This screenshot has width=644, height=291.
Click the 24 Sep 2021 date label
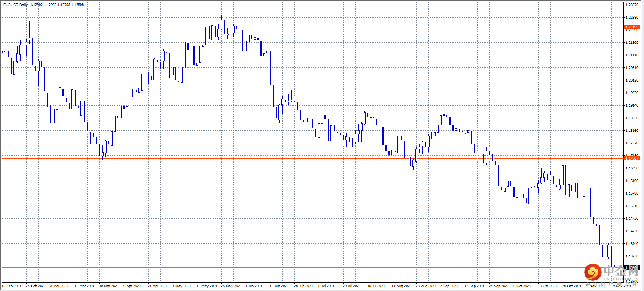point(499,286)
